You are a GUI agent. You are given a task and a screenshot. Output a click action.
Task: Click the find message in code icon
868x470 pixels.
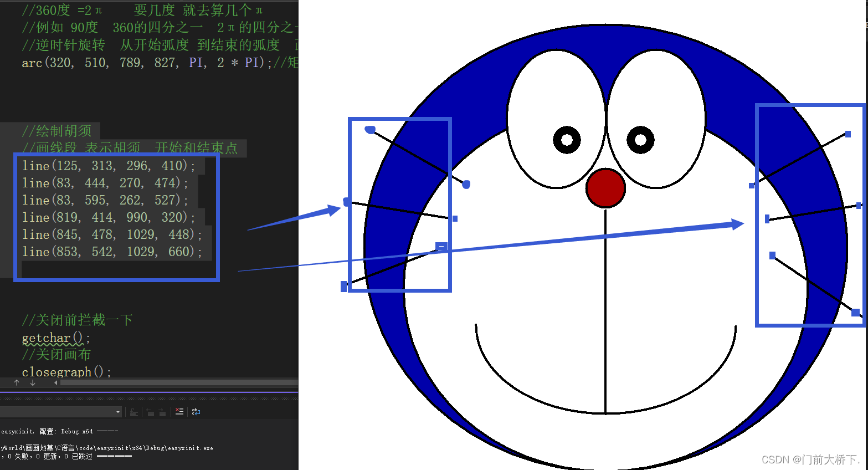pyautogui.click(x=134, y=412)
